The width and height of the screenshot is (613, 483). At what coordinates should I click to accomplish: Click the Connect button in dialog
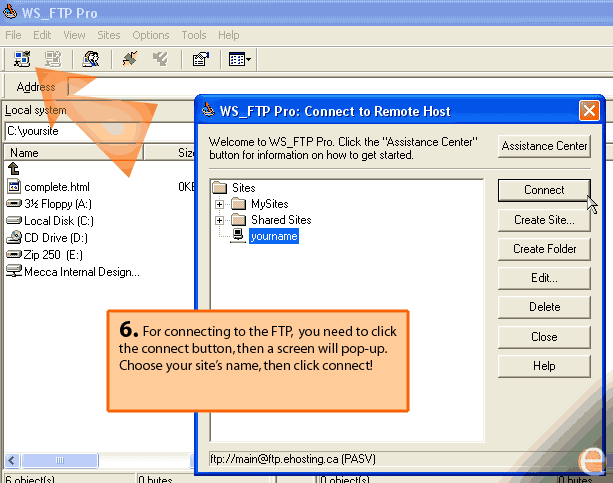543,190
